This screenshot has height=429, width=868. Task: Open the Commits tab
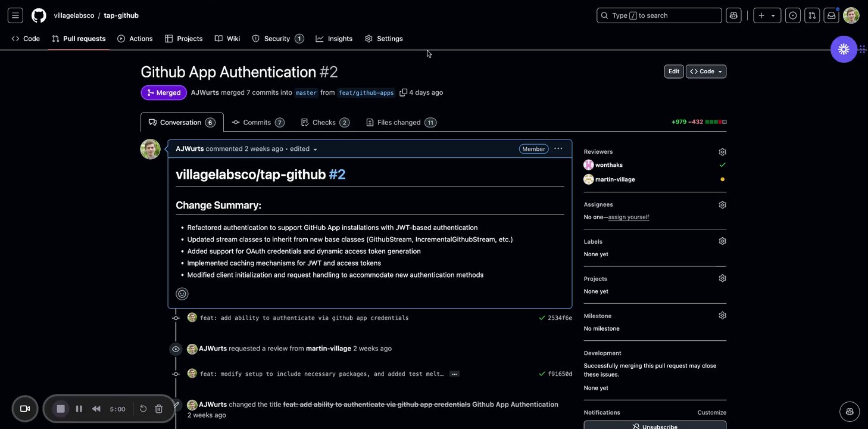click(258, 123)
